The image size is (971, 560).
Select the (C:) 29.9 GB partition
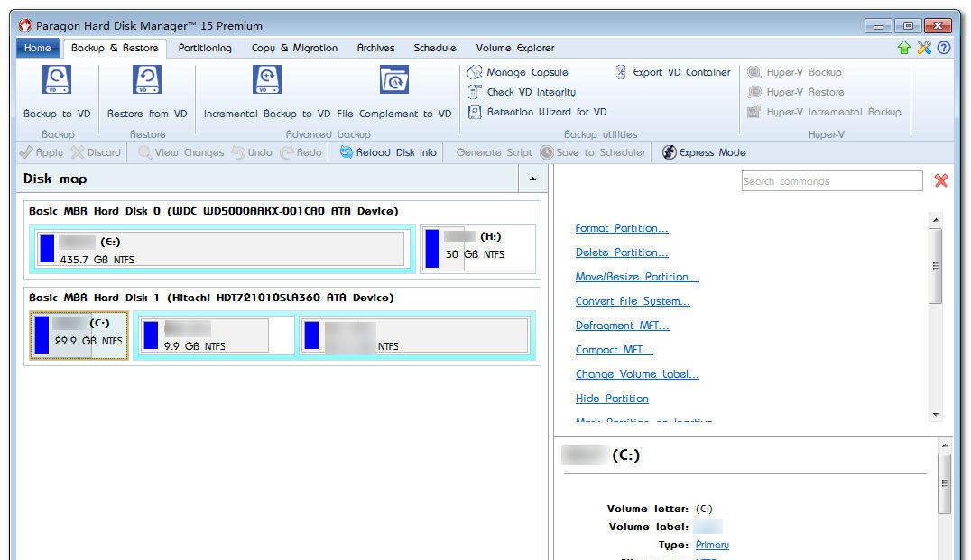[79, 335]
